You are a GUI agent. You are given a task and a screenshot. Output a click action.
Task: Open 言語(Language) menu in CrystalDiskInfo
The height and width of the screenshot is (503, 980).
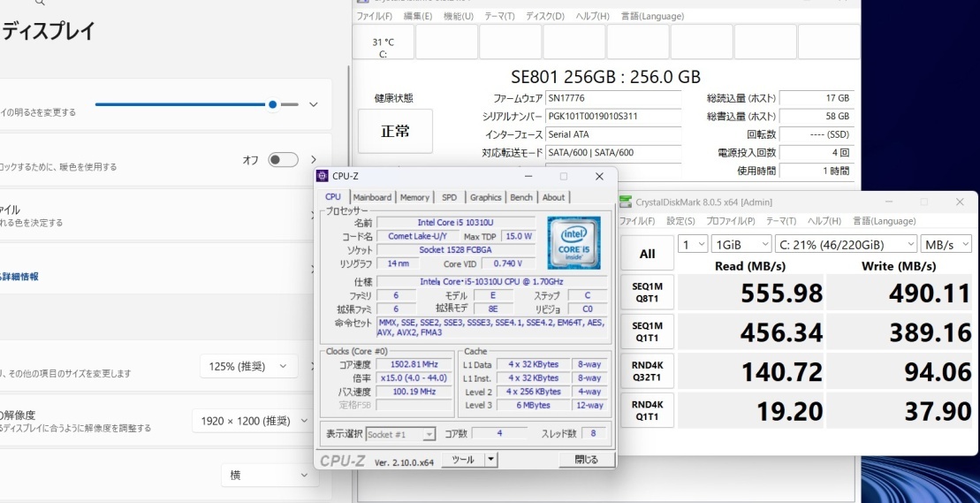[652, 16]
